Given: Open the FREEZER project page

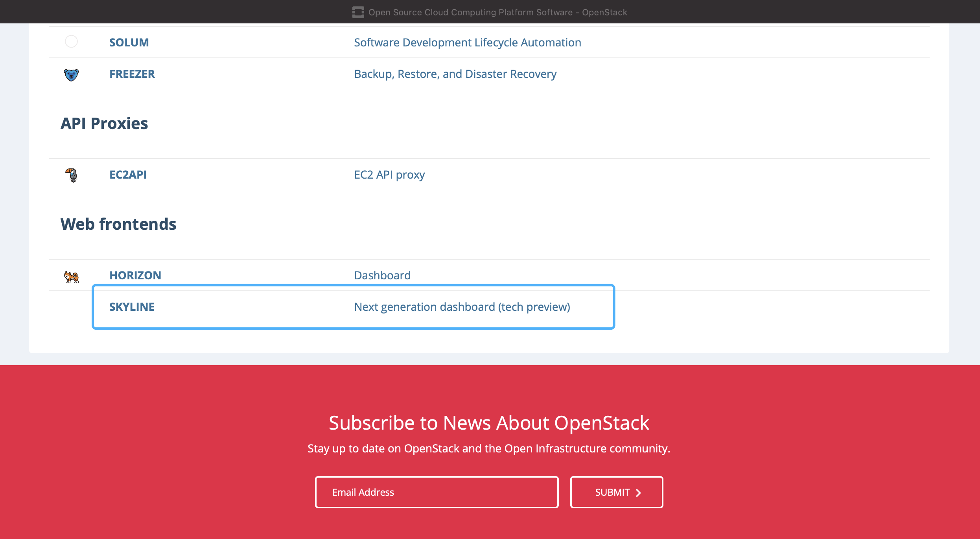Looking at the screenshot, I should [x=132, y=74].
